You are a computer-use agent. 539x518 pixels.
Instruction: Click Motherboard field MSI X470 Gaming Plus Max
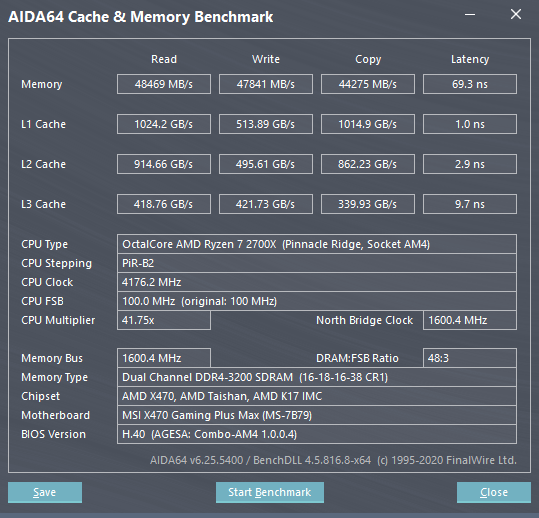click(317, 415)
